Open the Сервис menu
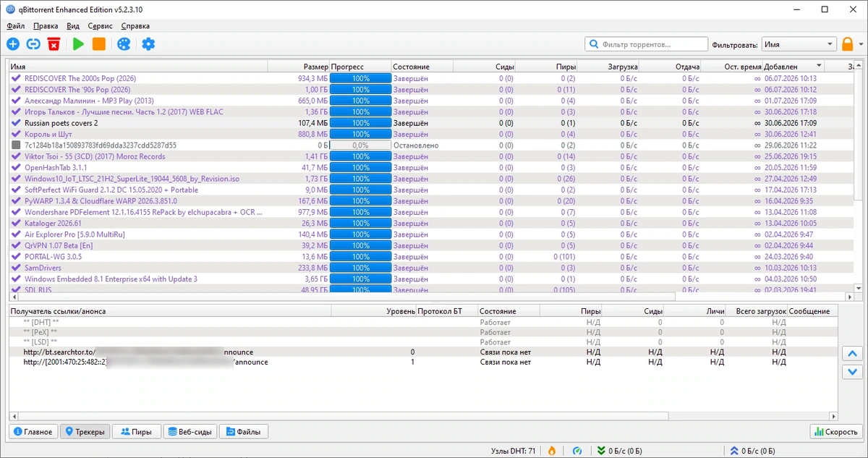Screen dimensions: 868x458 tap(100, 26)
